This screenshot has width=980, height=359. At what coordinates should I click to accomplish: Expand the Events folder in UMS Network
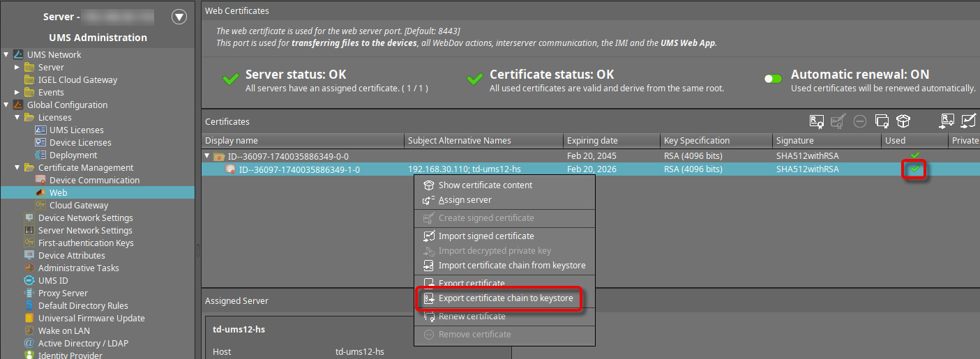(x=18, y=92)
